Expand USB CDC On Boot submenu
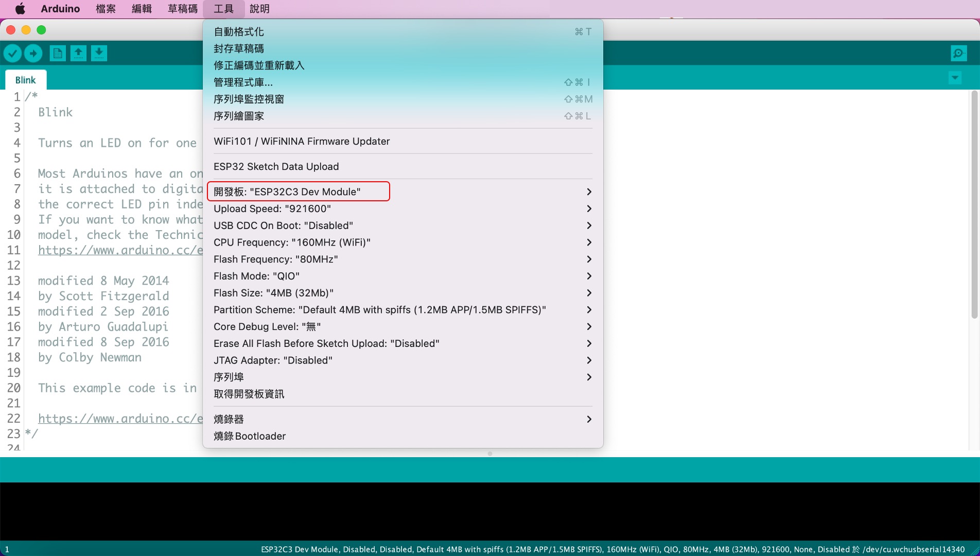980x556 pixels. coord(403,225)
